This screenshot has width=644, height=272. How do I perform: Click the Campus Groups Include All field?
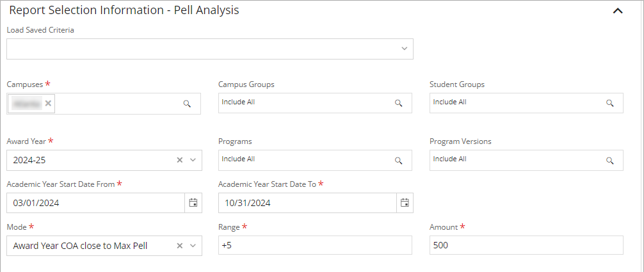click(304, 102)
